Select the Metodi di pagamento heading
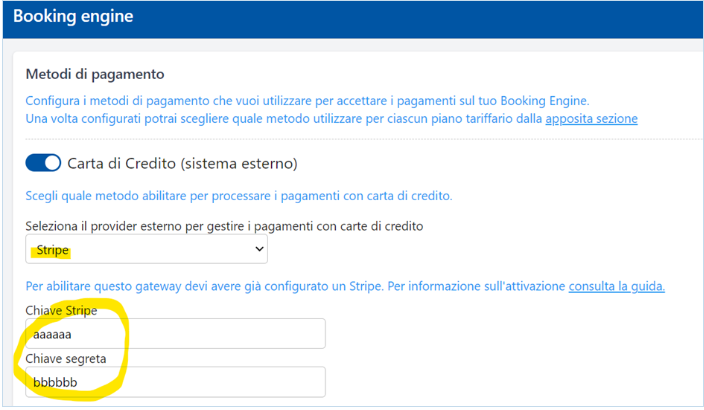 [x=94, y=75]
